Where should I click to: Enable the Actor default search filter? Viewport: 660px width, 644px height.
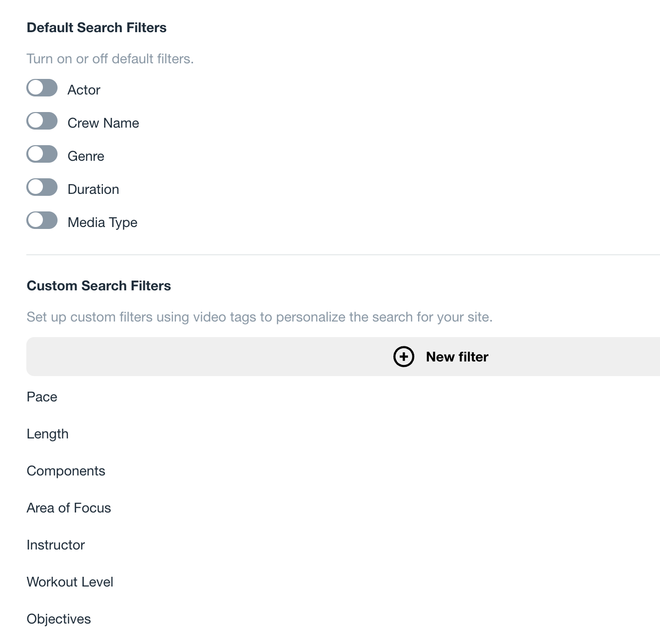point(42,88)
